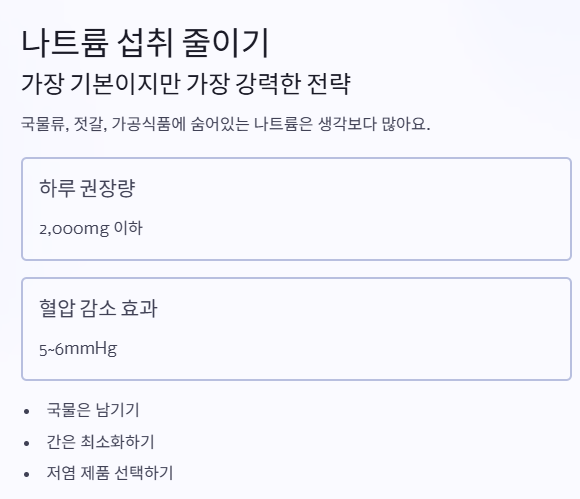The height and width of the screenshot is (499, 580).
Task: Click the 하루 권장량 card
Action: tap(297, 209)
